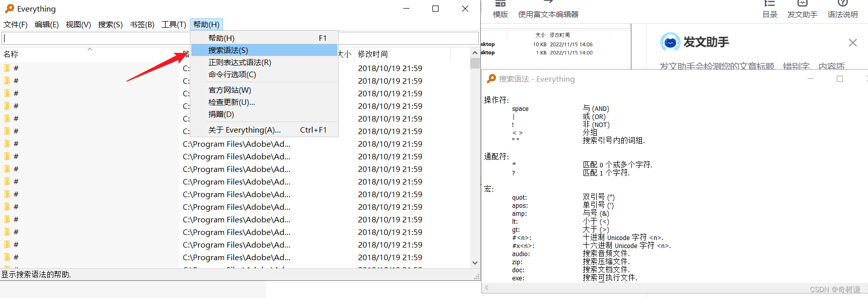The image size is (868, 298).
Task: Focus the Everything search input box
Action: [x=240, y=38]
